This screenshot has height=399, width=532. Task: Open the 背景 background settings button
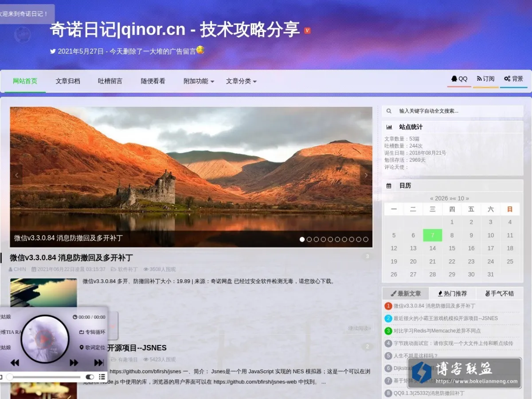(x=514, y=79)
